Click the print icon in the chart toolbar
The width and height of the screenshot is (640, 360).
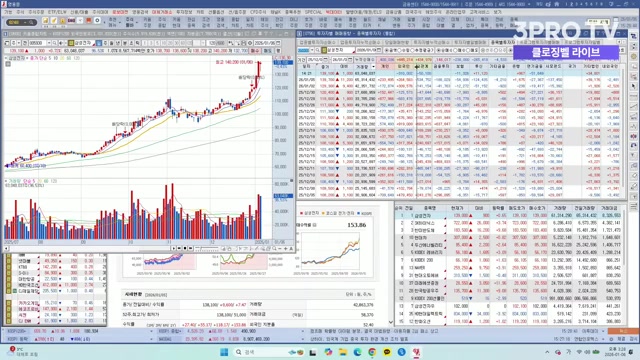[x=243, y=43]
